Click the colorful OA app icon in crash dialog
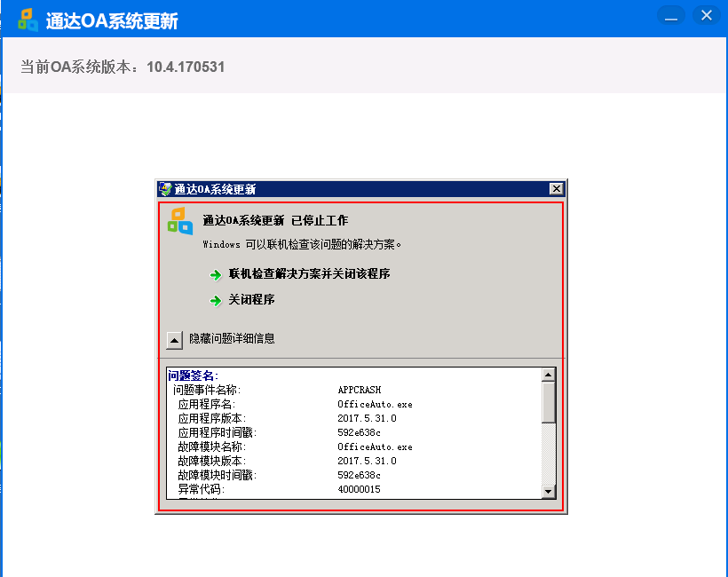Viewport: 728px width, 577px height. (180, 221)
